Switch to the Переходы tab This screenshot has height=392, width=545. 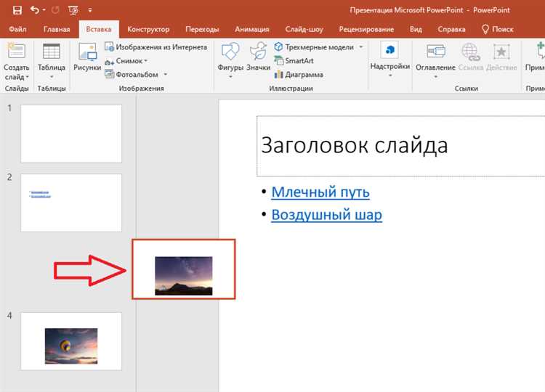click(x=202, y=29)
